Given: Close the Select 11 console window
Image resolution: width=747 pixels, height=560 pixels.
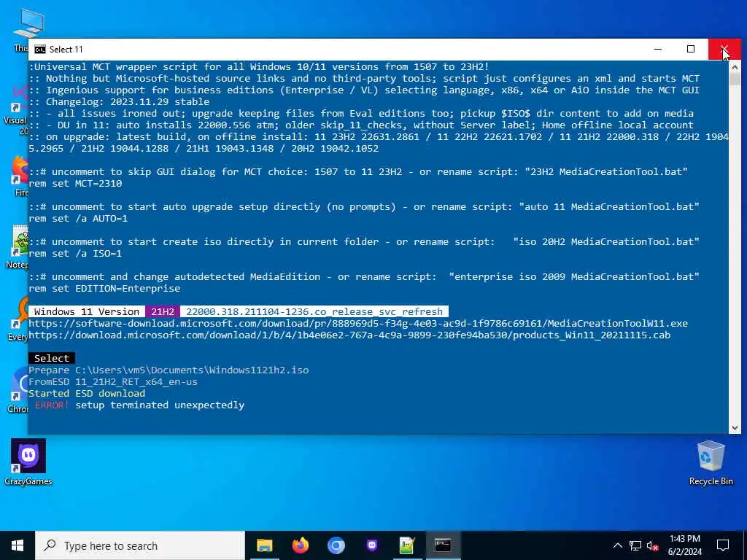Looking at the screenshot, I should (x=724, y=49).
